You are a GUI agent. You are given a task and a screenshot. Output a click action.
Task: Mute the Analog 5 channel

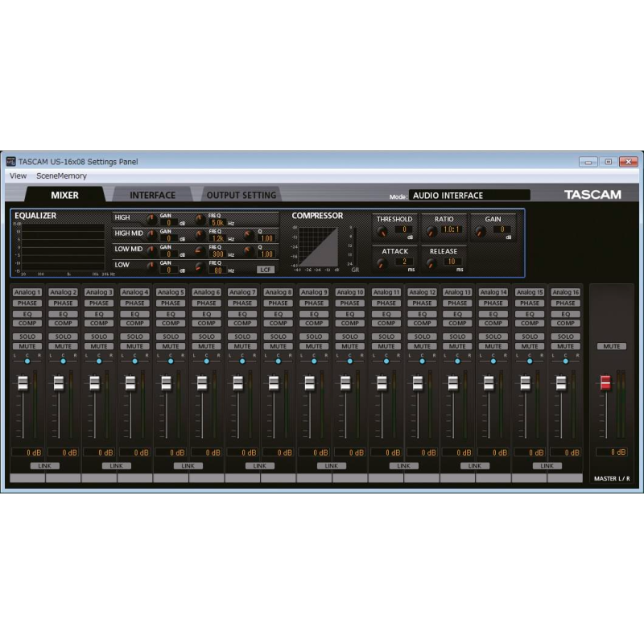[171, 346]
